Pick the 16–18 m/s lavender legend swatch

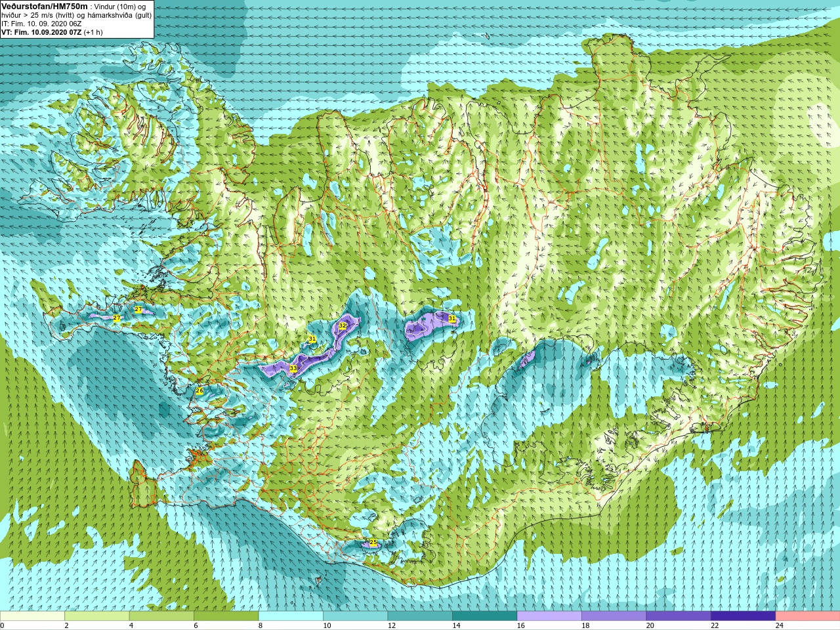(x=549, y=616)
